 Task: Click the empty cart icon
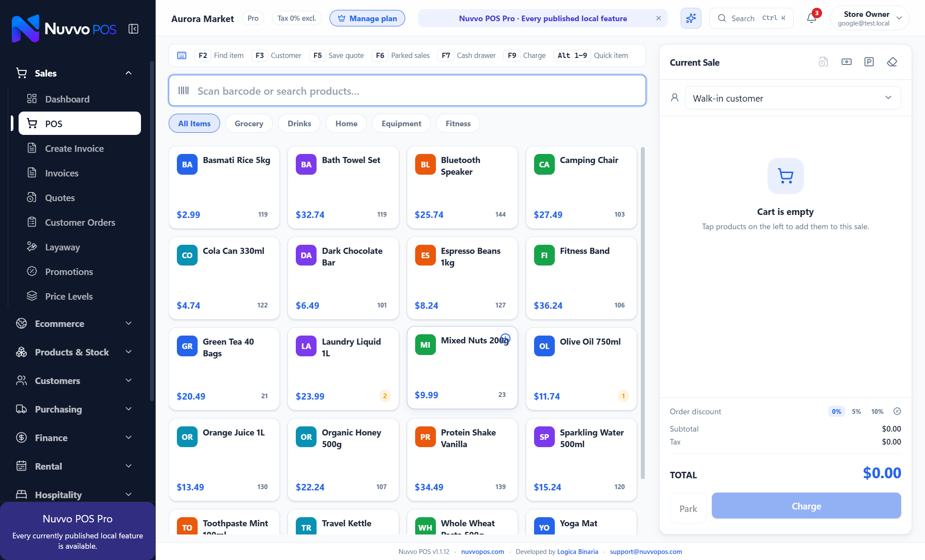coord(785,176)
